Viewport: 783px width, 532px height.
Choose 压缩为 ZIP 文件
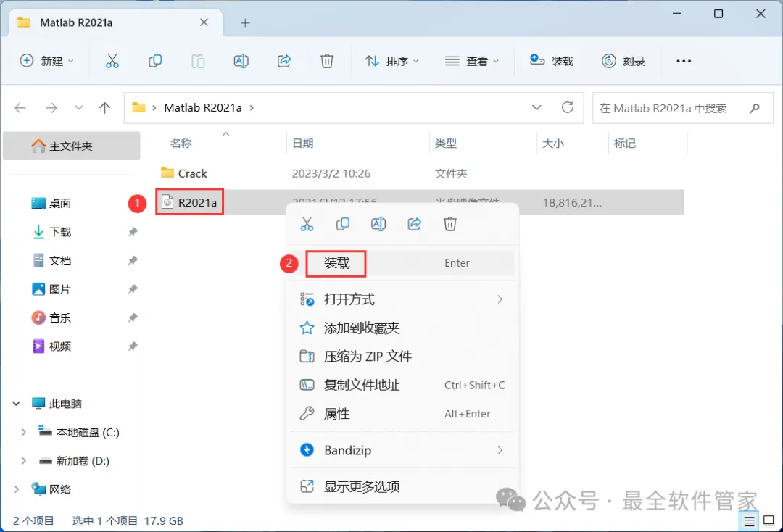[x=402, y=357]
